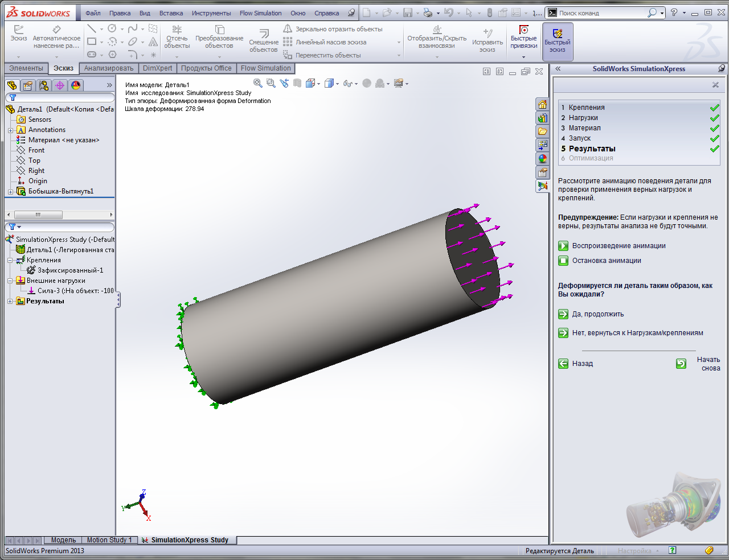Screen dimensions: 729x560
Task: Select the Ellipse sketch tool
Action: (133, 42)
